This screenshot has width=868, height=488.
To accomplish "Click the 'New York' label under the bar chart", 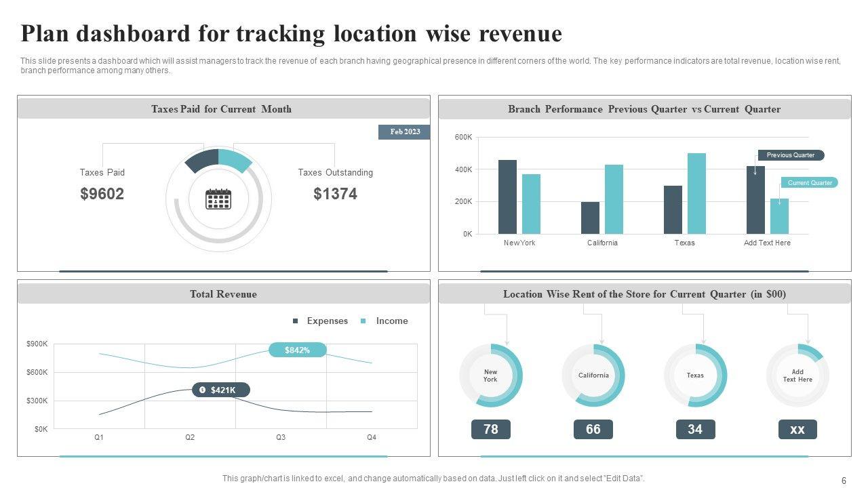I will click(519, 243).
